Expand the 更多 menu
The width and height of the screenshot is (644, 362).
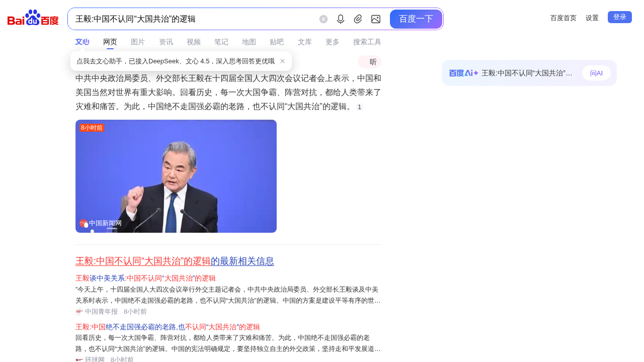(332, 42)
